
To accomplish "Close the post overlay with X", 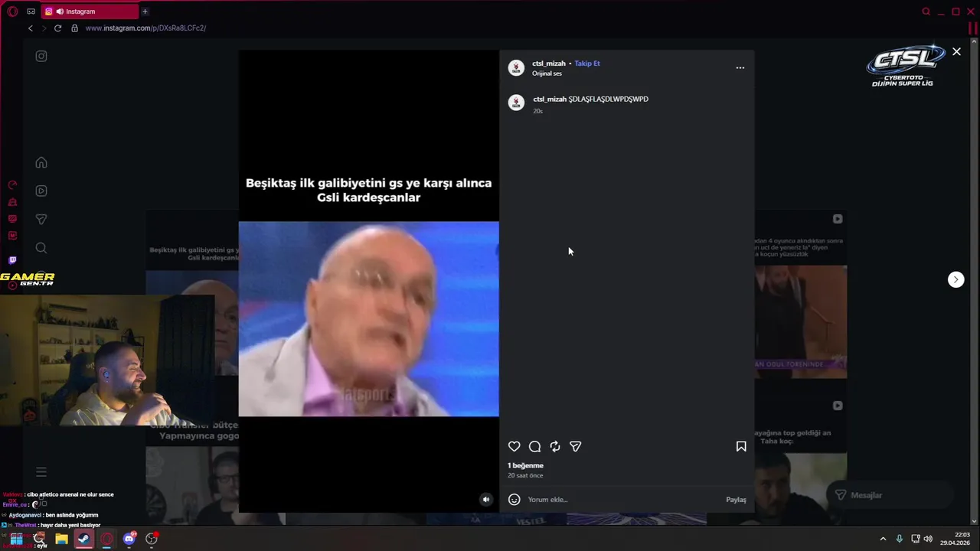I will click(x=956, y=52).
